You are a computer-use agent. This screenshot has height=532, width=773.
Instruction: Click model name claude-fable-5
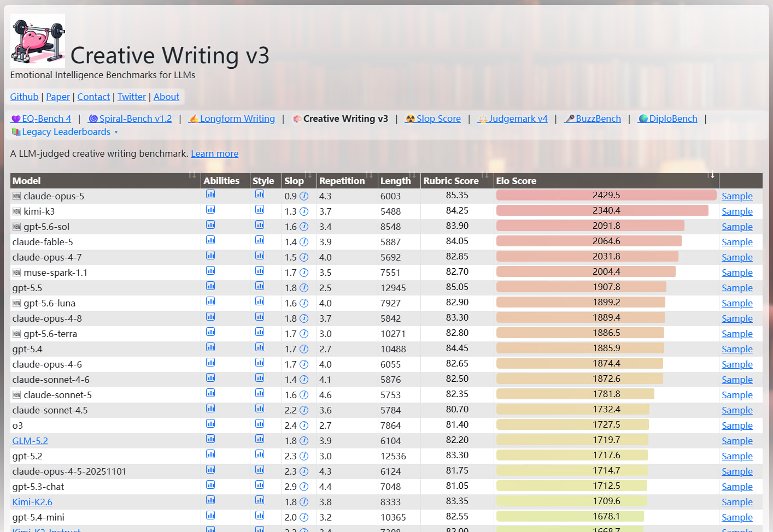tap(43, 242)
